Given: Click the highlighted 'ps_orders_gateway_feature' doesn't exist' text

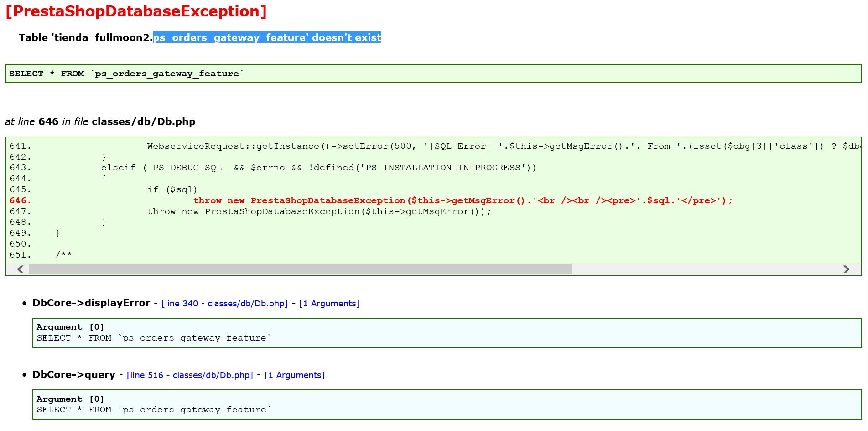Looking at the screenshot, I should [x=267, y=37].
